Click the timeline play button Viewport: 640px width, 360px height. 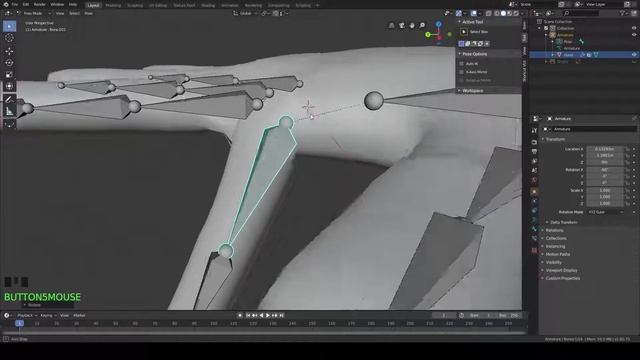click(x=268, y=316)
